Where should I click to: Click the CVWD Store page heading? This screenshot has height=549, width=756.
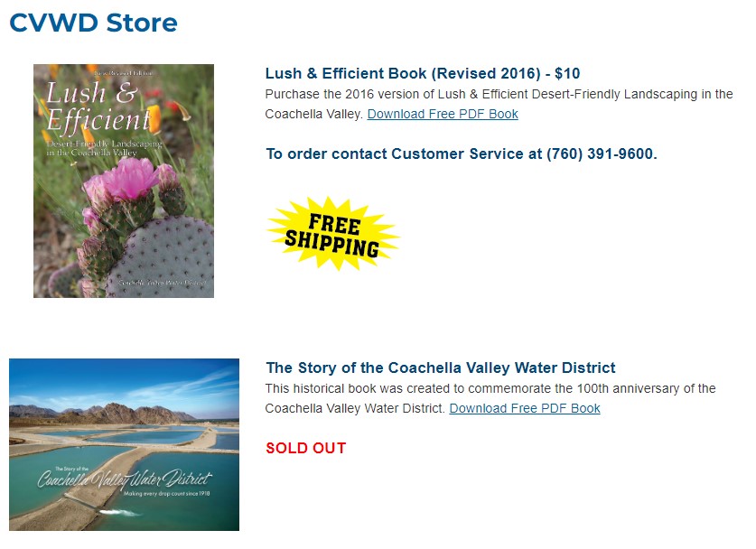point(93,23)
